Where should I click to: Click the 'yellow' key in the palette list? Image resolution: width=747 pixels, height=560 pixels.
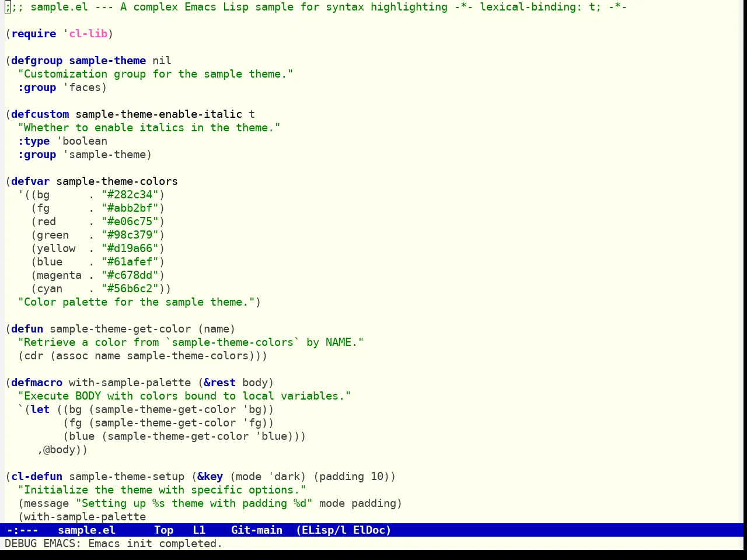[x=56, y=249]
